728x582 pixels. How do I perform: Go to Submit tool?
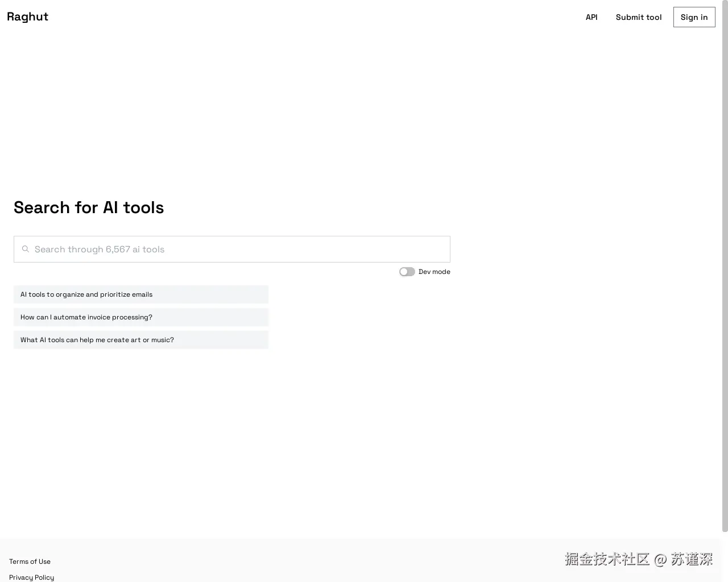[638, 17]
